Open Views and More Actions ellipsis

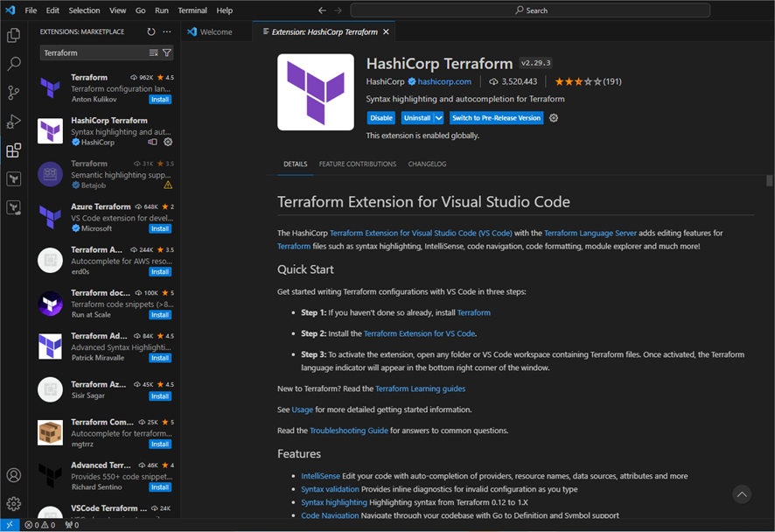[x=167, y=31]
